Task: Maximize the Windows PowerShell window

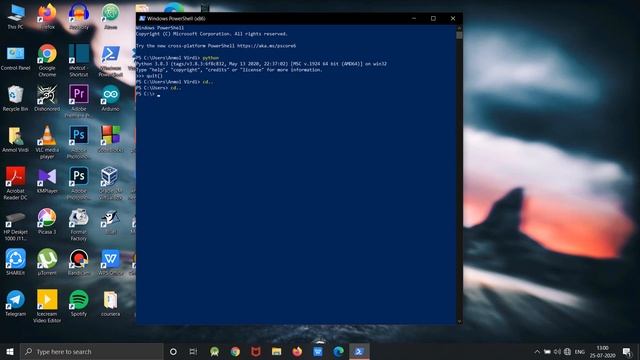Action: click(433, 18)
